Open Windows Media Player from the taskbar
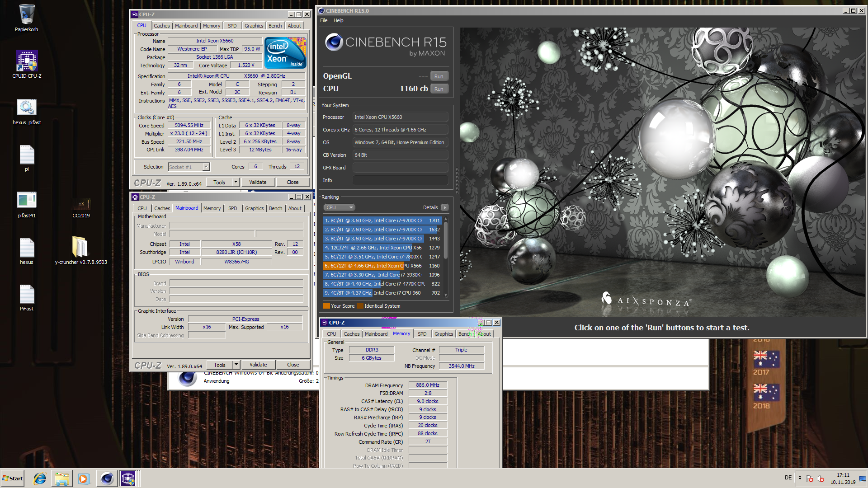Screen dimensions: 868x488 [84, 479]
